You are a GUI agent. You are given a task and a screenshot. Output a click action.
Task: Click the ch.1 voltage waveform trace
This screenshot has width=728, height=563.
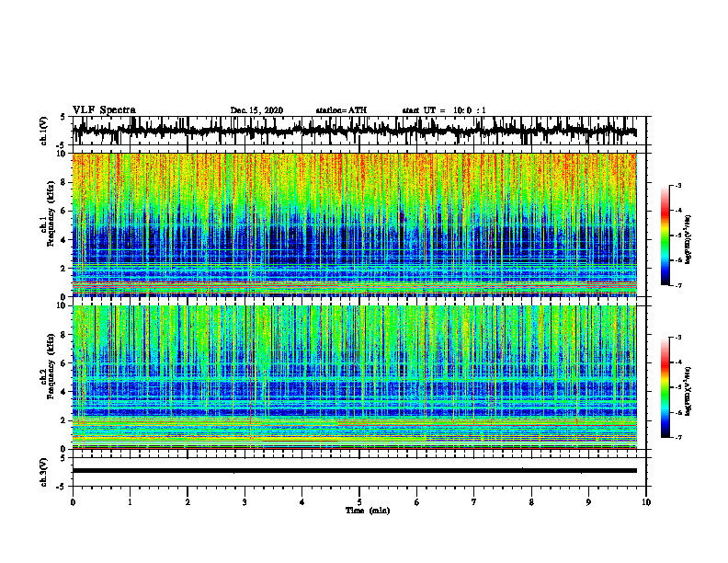click(354, 132)
